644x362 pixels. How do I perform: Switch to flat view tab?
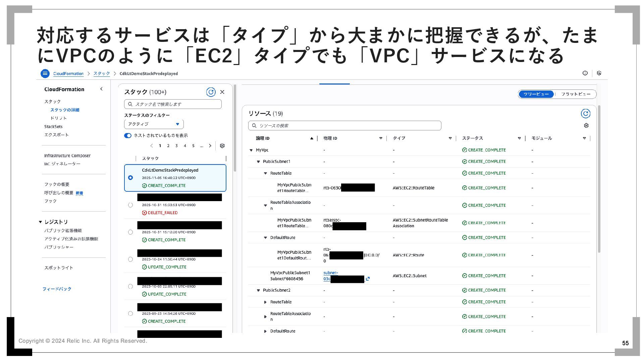pos(576,94)
